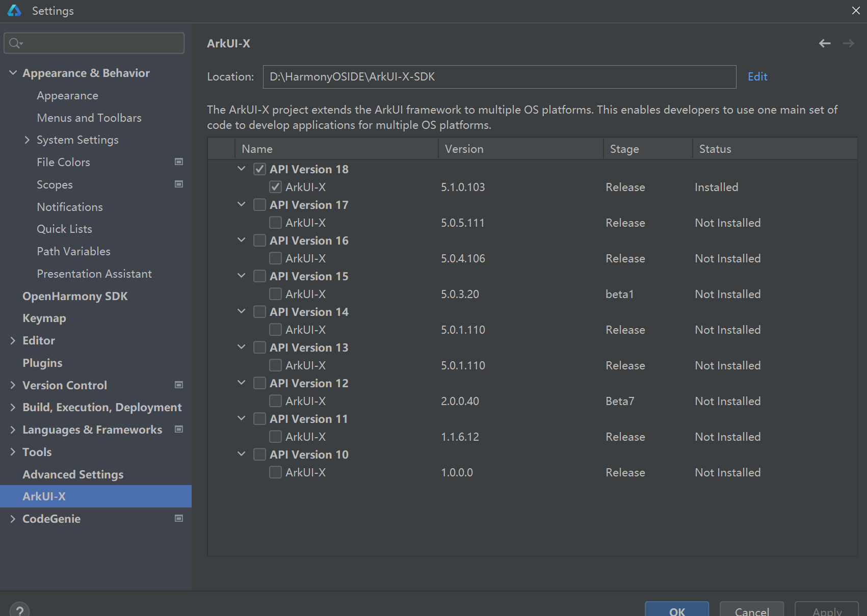Click the back navigation arrow
The image size is (867, 616).
click(825, 44)
